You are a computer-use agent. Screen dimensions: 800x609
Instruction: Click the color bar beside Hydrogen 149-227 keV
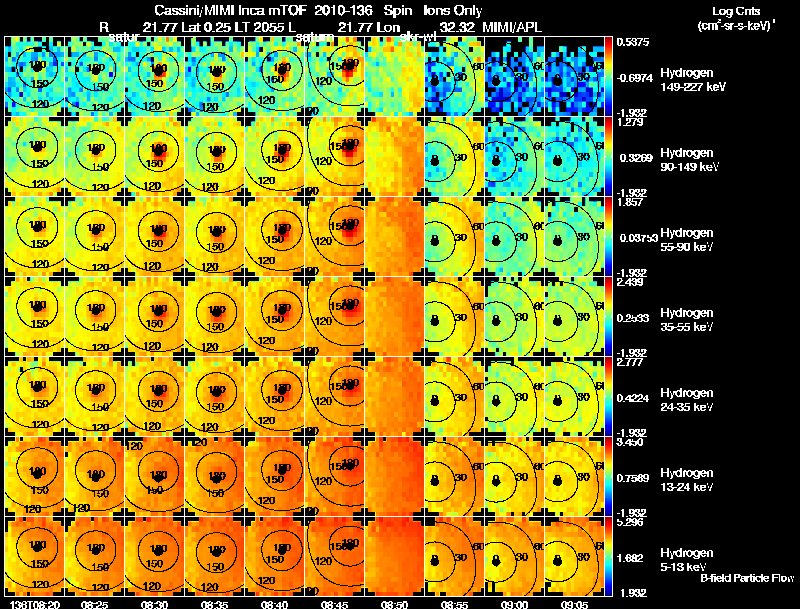pyautogui.click(x=608, y=77)
